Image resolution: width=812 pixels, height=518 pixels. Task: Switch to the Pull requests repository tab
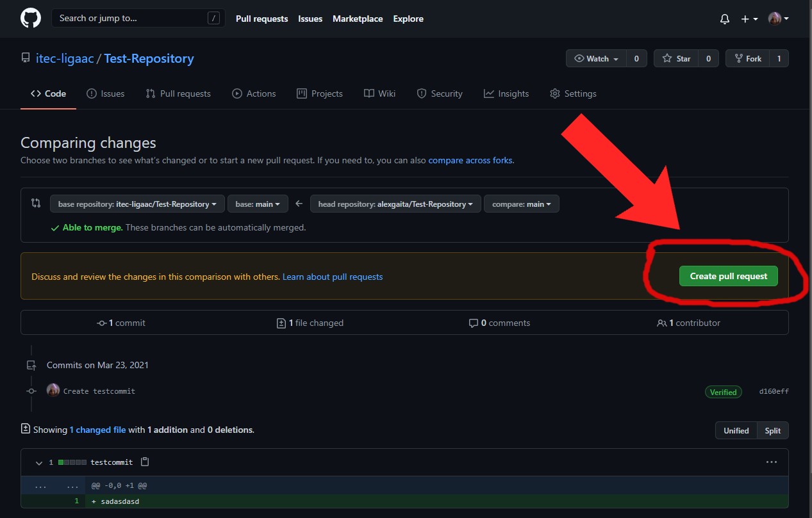pos(178,93)
